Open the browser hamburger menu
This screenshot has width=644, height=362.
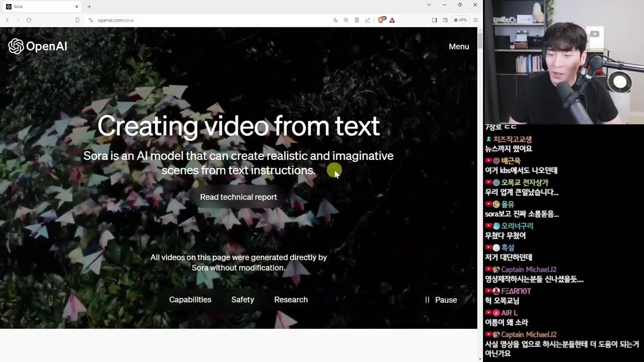(x=475, y=20)
